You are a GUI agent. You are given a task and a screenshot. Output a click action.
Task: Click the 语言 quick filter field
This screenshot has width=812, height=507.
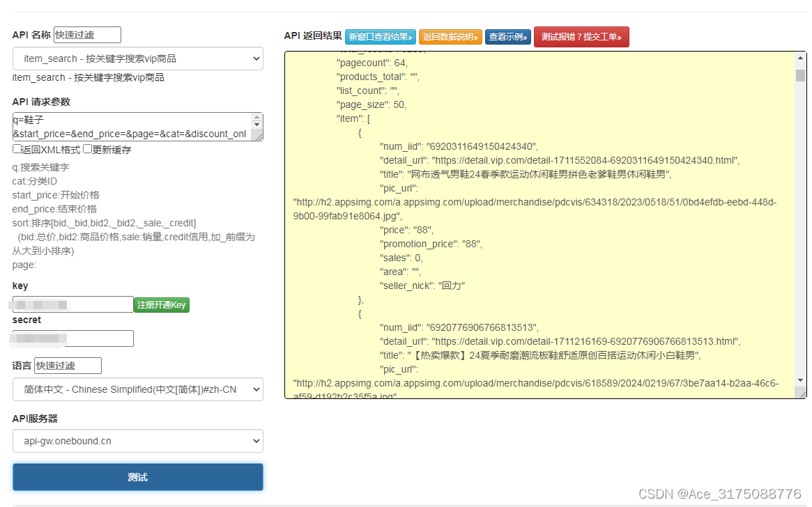pos(68,365)
